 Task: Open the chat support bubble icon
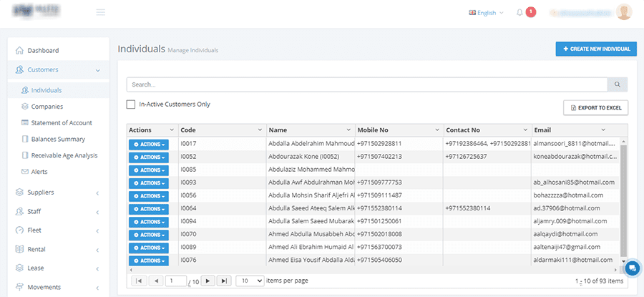coord(633,268)
